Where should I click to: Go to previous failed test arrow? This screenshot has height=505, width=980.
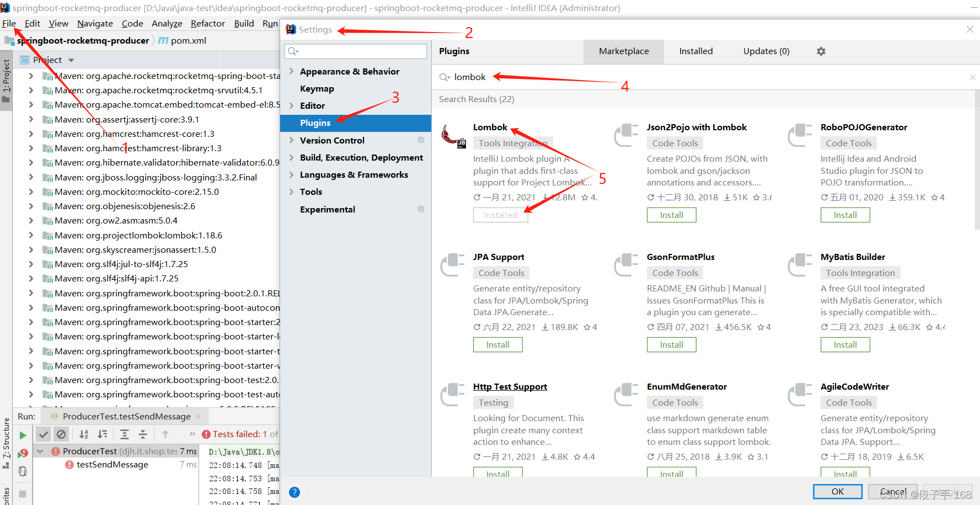tap(165, 434)
